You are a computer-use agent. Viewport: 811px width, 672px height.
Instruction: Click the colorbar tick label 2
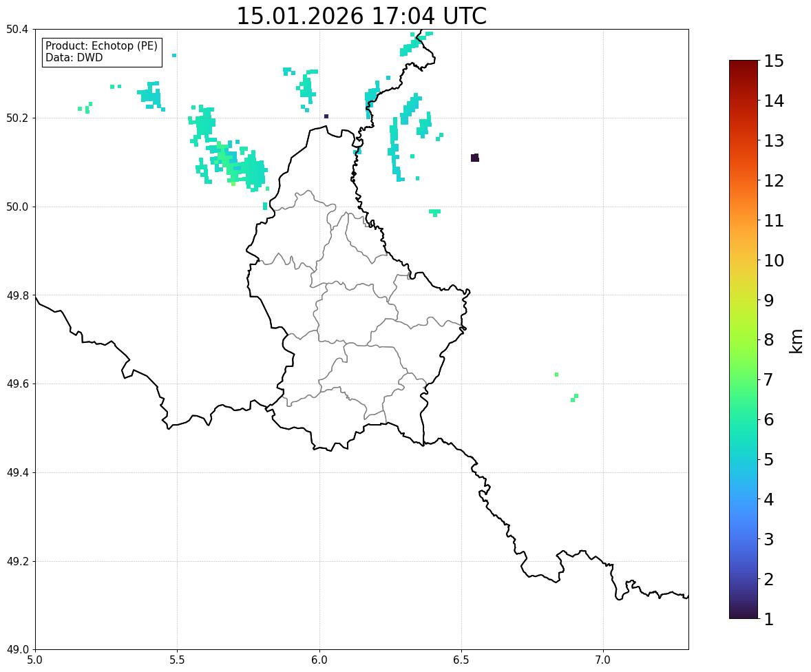point(769,579)
